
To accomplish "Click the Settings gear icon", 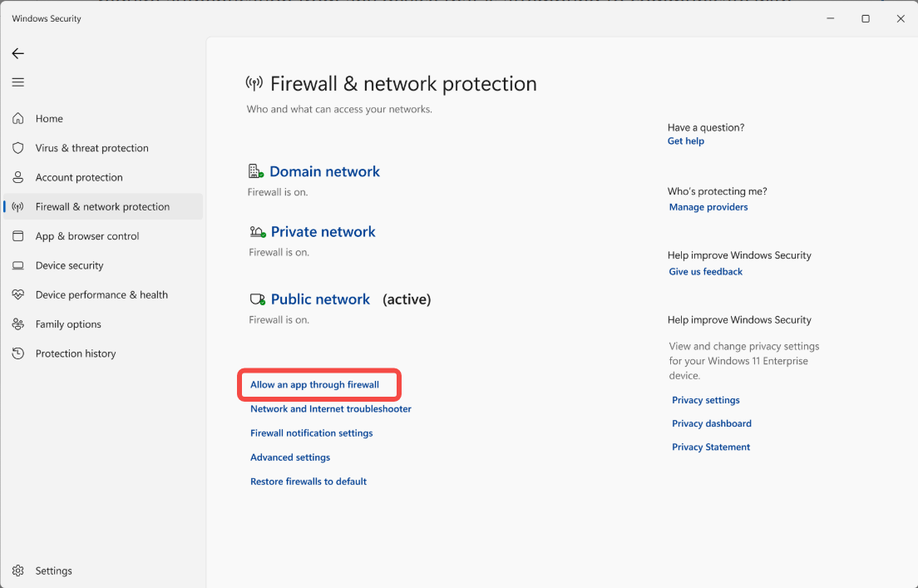I will (x=18, y=571).
